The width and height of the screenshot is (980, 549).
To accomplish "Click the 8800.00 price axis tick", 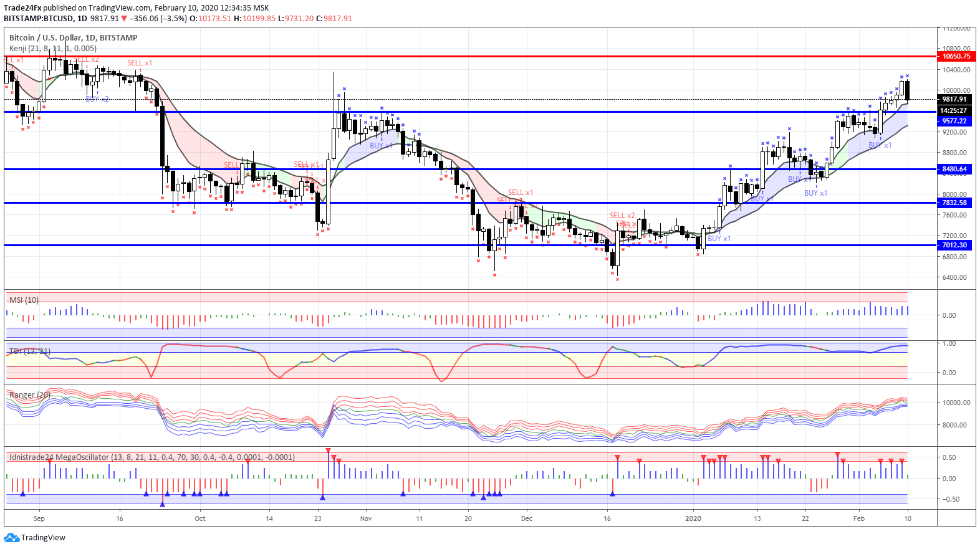I will point(954,153).
